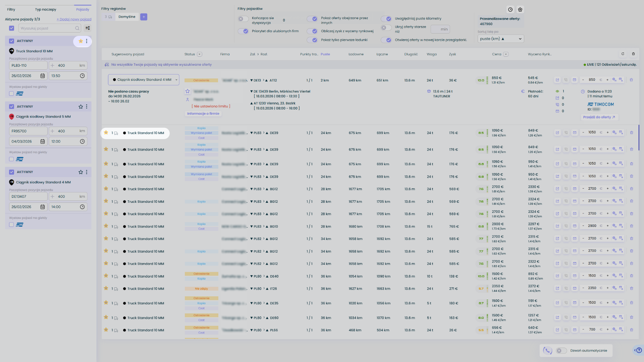Open the settings gear icon near analyzed offers
The height and width of the screenshot is (362, 644).
(x=520, y=10)
